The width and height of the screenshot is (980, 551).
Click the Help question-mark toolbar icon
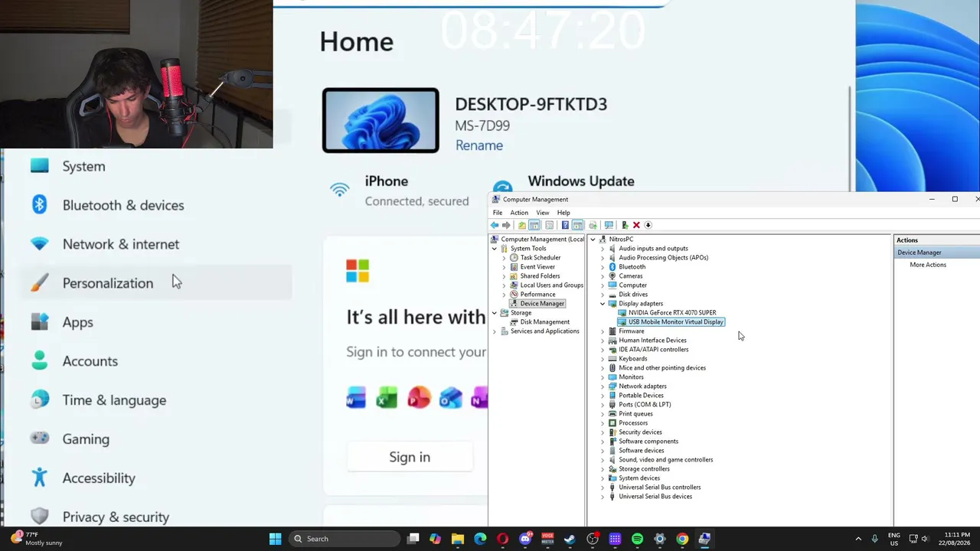[565, 225]
